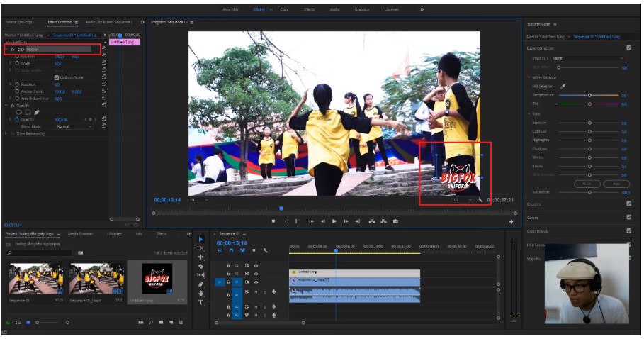Screen dimensions: 644x339
Task: Expand the Scale property
Action: [x=10, y=63]
